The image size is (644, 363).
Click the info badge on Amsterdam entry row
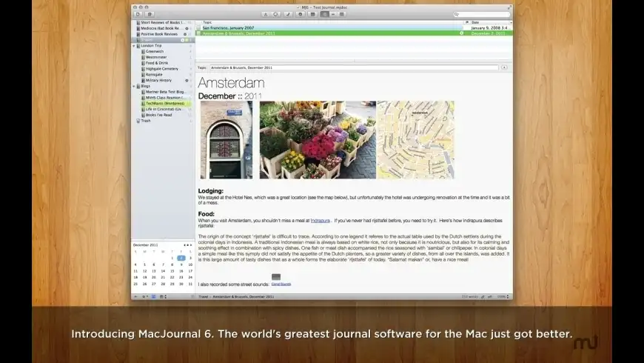coord(461,33)
